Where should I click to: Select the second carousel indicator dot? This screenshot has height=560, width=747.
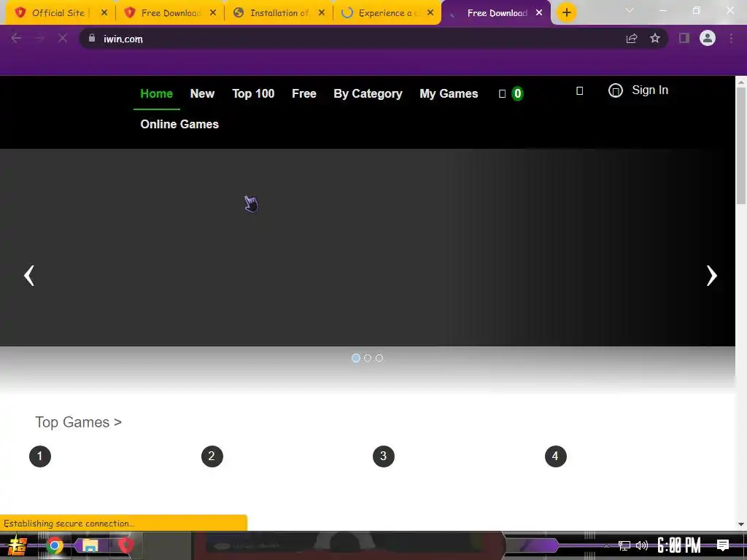pyautogui.click(x=368, y=358)
